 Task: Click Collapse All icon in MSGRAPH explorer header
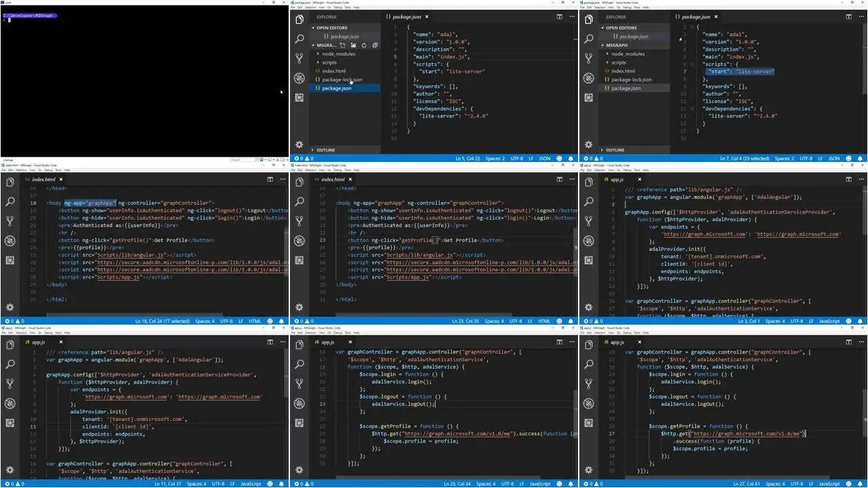pyautogui.click(x=374, y=45)
